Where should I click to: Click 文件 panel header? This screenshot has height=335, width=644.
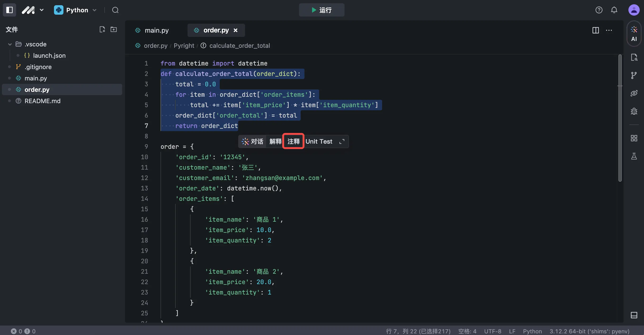coord(12,30)
